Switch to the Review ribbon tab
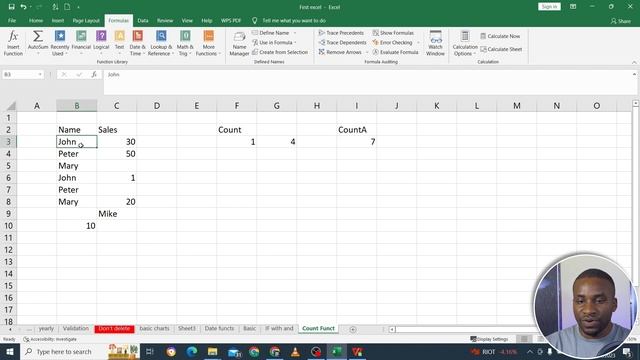The width and height of the screenshot is (640, 360). pos(165,20)
